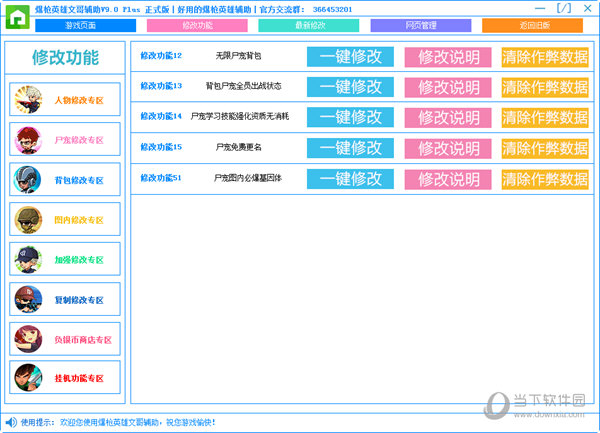Screen dimensions: 600x433
Task: Select the 修改功能51 label
Action: coord(161,178)
